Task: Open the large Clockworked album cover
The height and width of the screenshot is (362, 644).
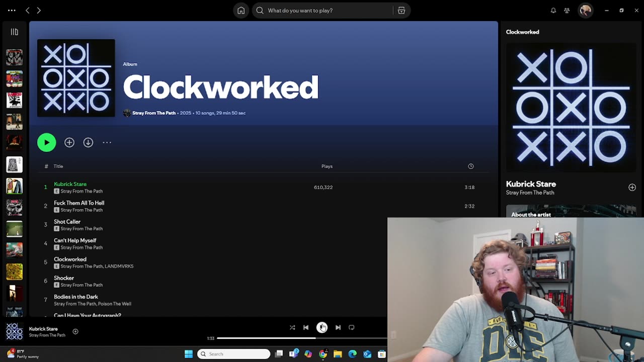Action: tap(76, 78)
